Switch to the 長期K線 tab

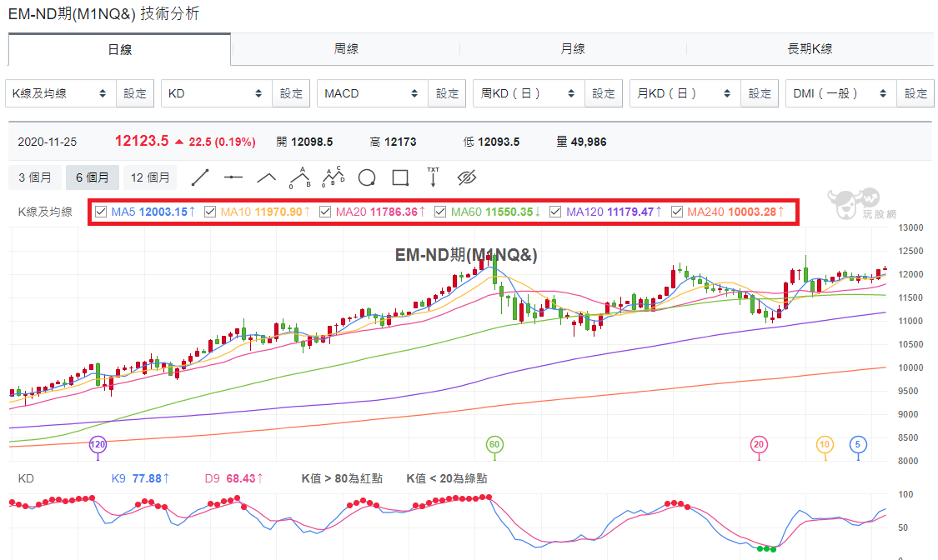[810, 49]
